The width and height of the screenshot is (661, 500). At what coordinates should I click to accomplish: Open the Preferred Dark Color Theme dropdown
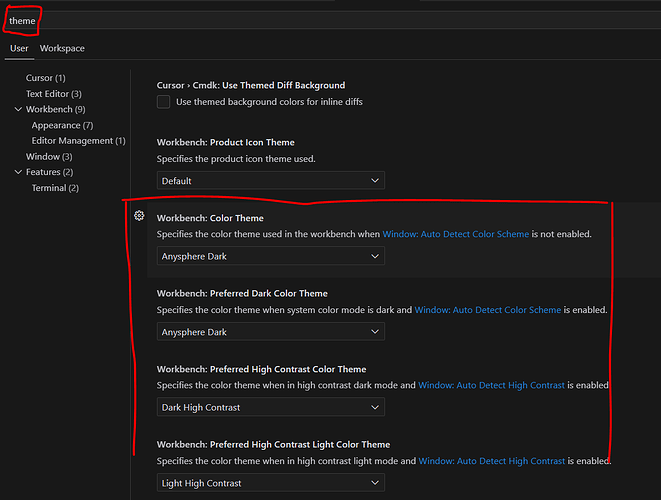[271, 332]
